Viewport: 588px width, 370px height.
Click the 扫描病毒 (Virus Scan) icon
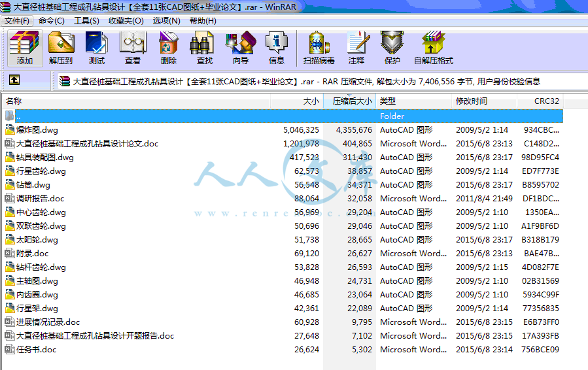319,48
